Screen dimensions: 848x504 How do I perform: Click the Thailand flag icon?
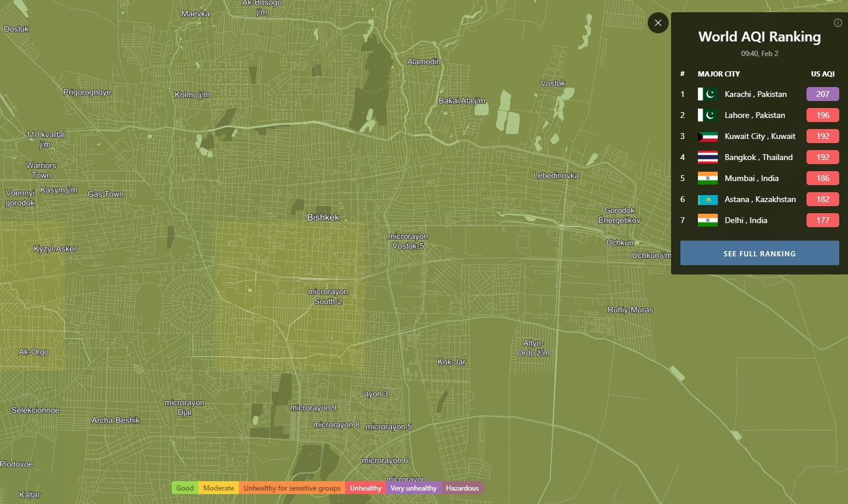[707, 158]
